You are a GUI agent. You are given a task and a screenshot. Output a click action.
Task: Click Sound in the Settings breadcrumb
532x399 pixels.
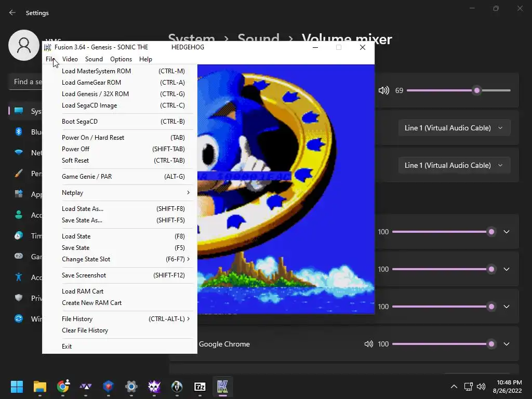point(258,38)
